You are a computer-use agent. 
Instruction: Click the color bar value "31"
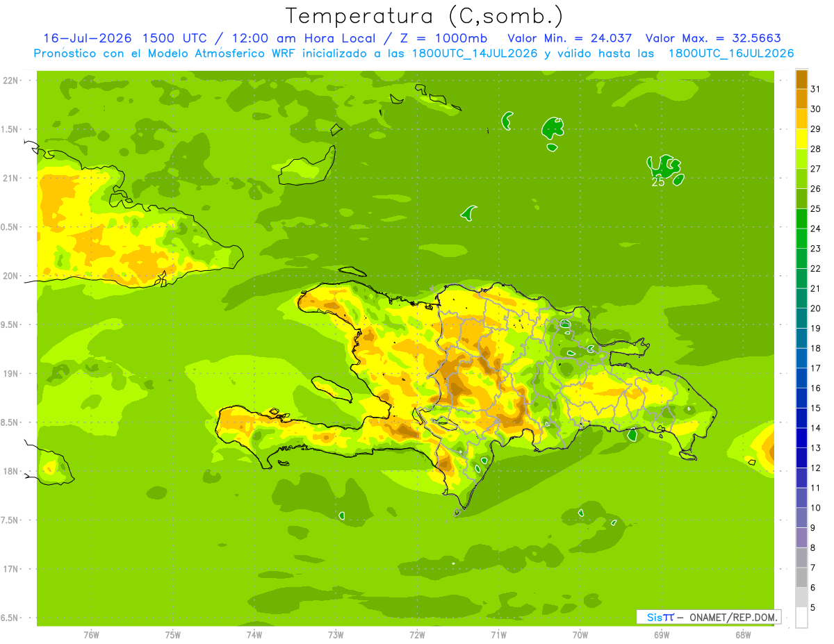coord(816,89)
